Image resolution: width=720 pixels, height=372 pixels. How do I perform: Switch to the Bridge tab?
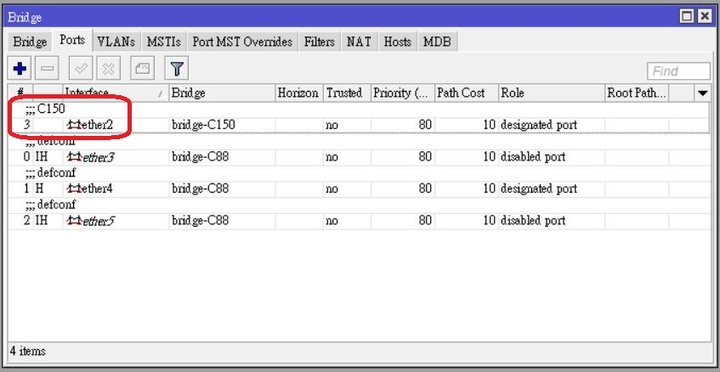(30, 42)
